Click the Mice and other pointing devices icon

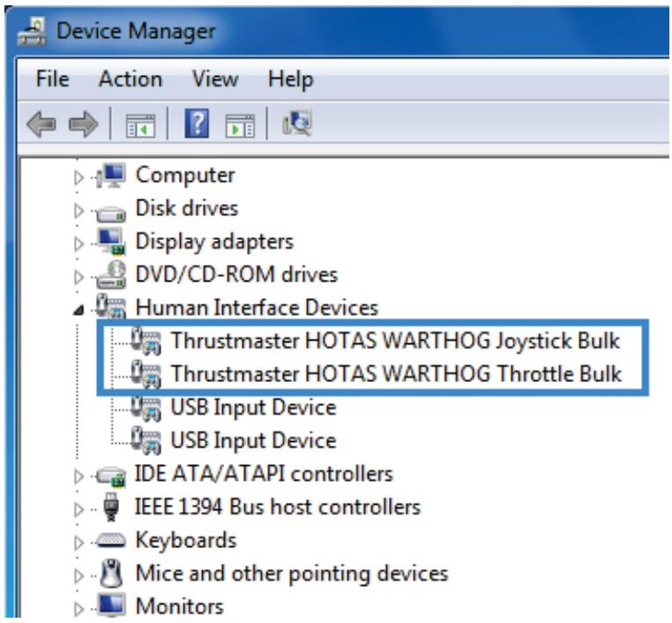click(111, 573)
